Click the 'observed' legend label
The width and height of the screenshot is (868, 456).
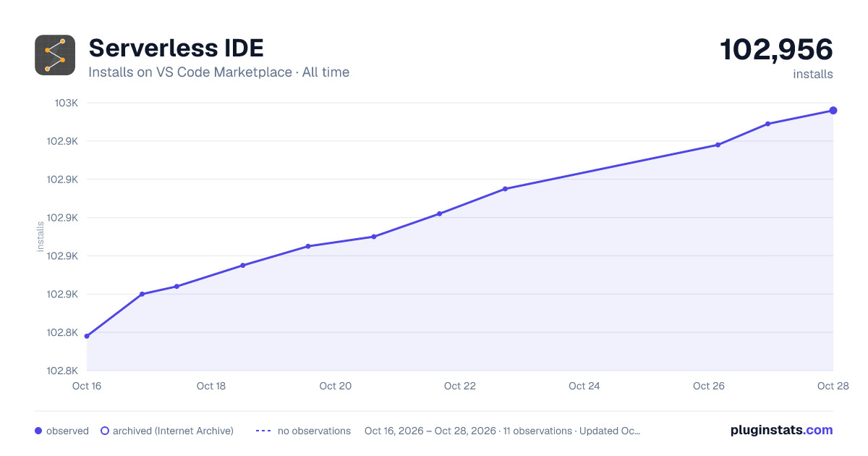pyautogui.click(x=67, y=431)
